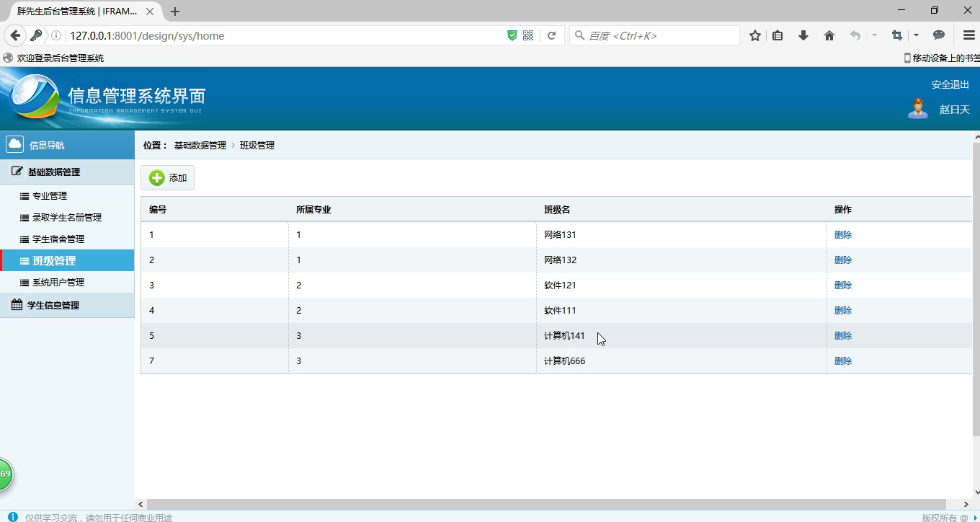Viewport: 980px width, 522px height.
Task: Click the horizontal scrollbar track
Action: click(546, 504)
